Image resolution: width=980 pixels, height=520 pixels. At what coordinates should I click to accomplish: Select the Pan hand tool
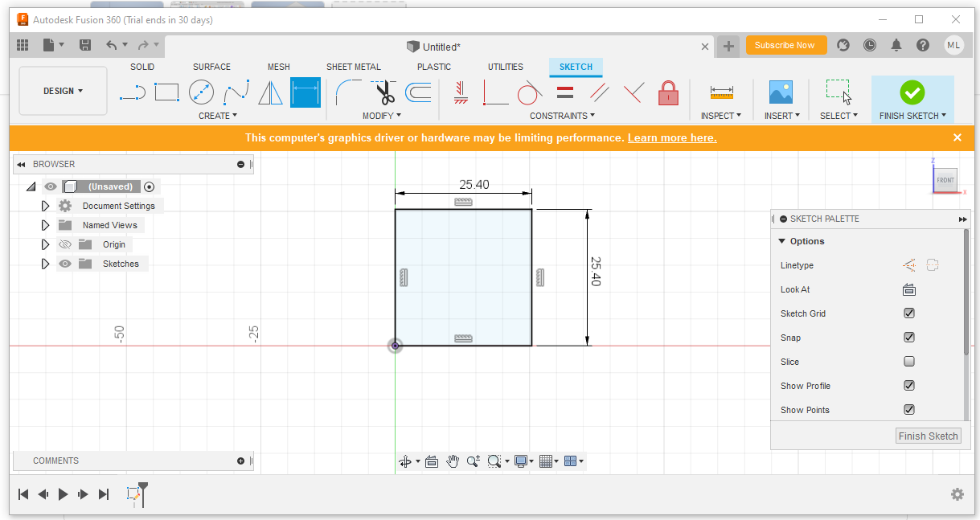(x=453, y=461)
